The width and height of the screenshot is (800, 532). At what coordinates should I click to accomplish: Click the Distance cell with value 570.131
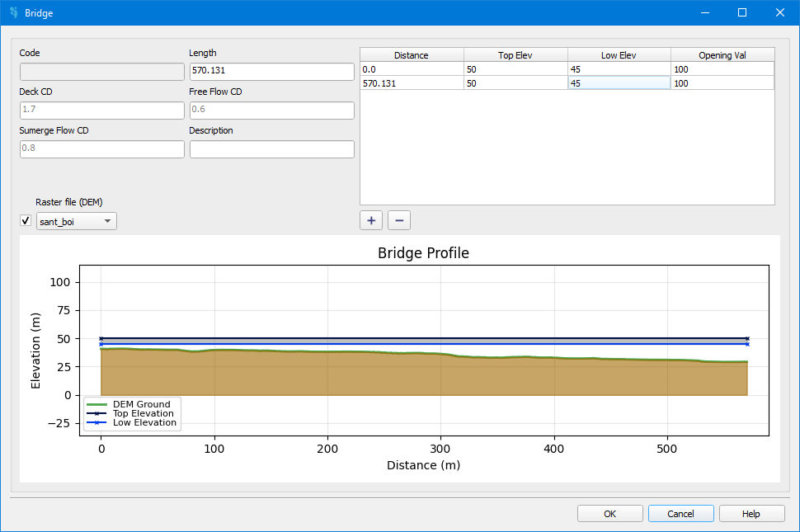coord(412,82)
